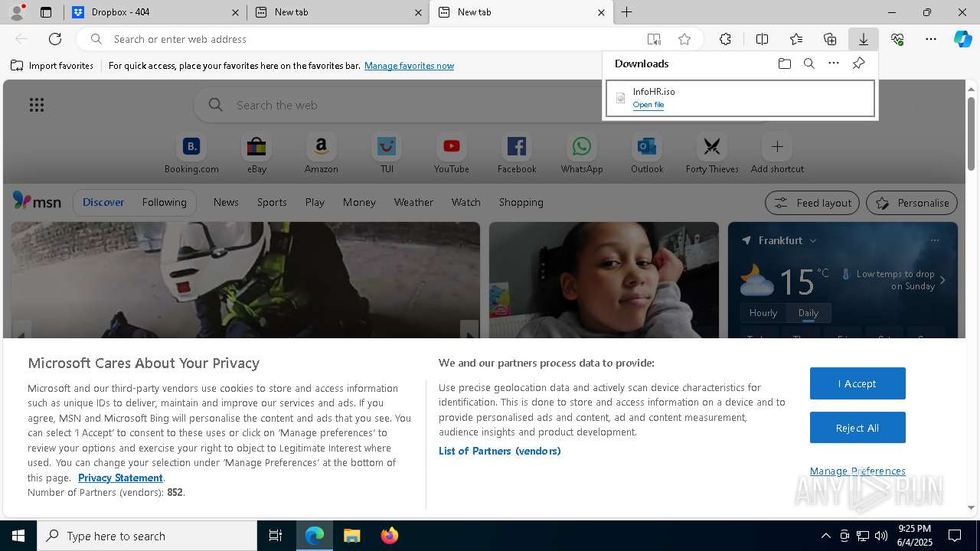Open the Shopping menu item
Screen dimensions: 980x551
point(521,202)
